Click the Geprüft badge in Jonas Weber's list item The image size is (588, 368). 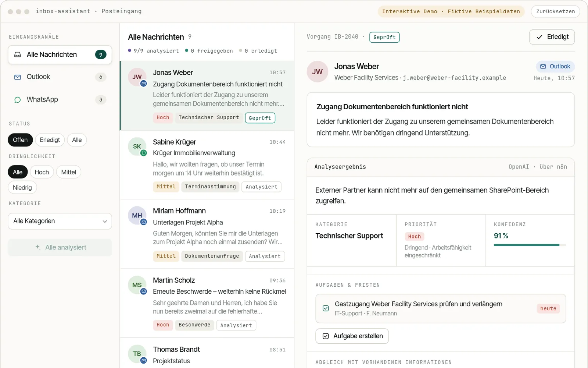pos(260,118)
